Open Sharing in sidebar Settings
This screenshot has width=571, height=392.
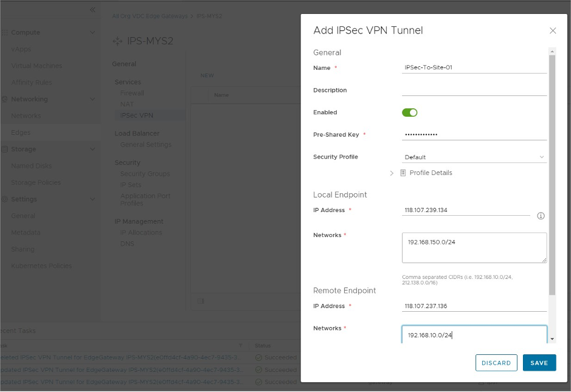tap(22, 249)
